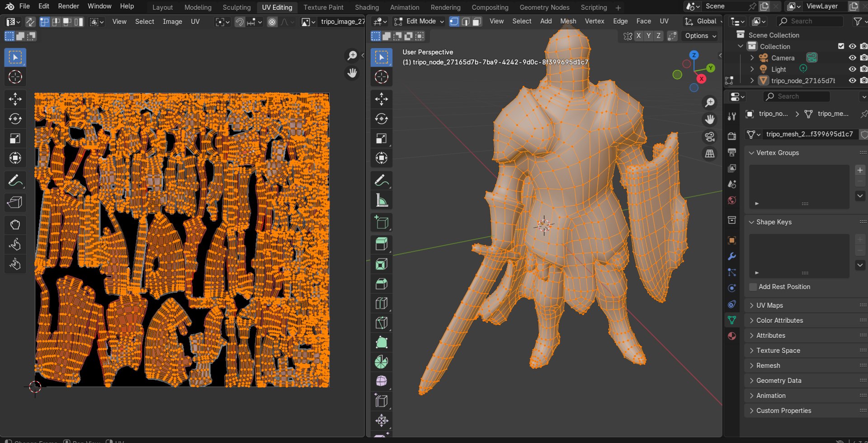Image resolution: width=868 pixels, height=443 pixels.
Task: Hide the Light object in outliner
Action: click(852, 69)
